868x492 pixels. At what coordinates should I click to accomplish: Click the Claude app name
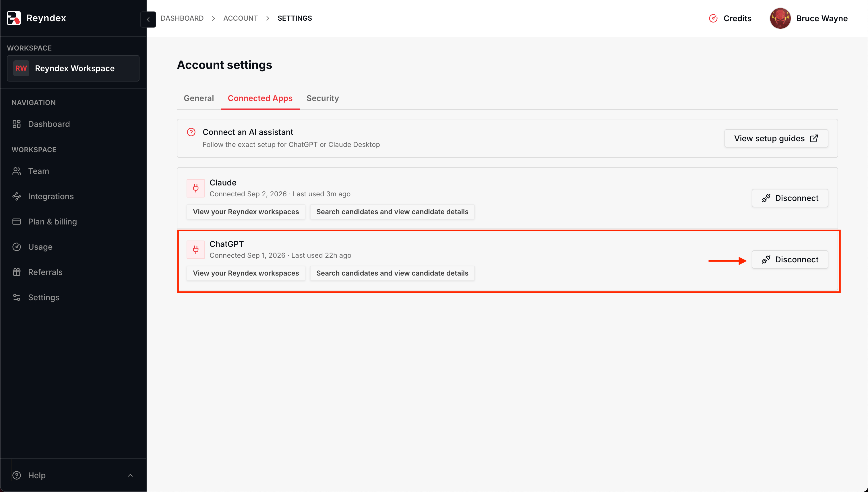click(223, 183)
